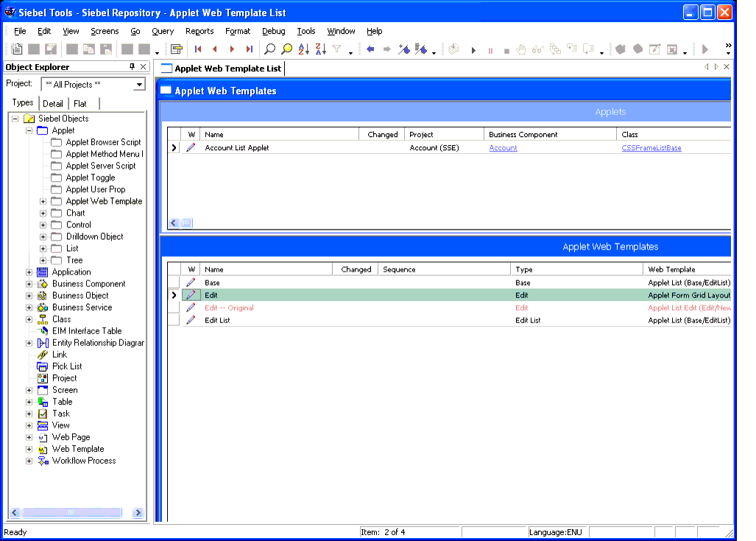The width and height of the screenshot is (756, 541).
Task: Open the Debug menu
Action: [273, 31]
